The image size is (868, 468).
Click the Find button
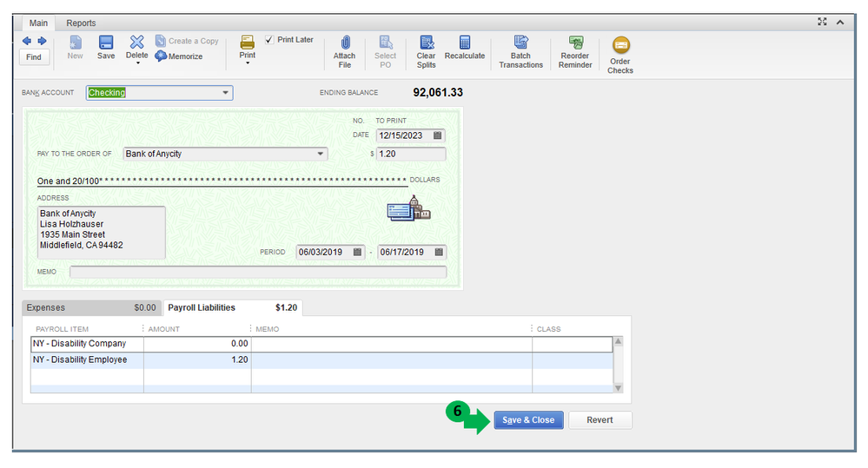34,57
